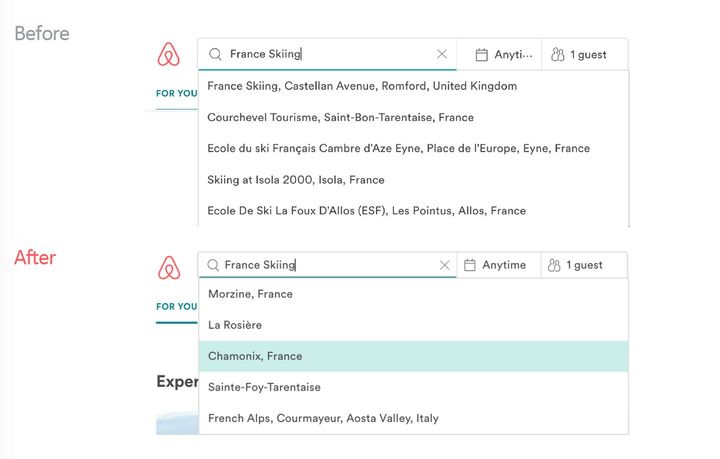The image size is (720, 459).
Task: Clear the Before search field with X
Action: tap(442, 54)
